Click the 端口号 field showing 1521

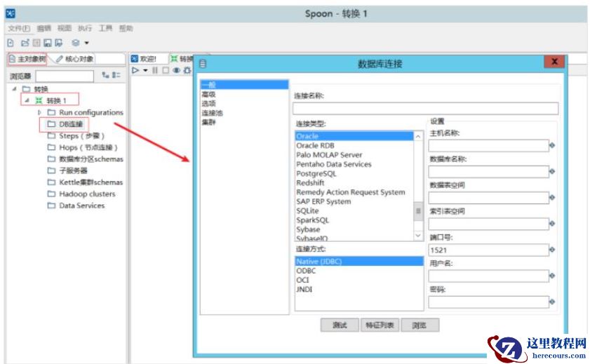click(488, 250)
